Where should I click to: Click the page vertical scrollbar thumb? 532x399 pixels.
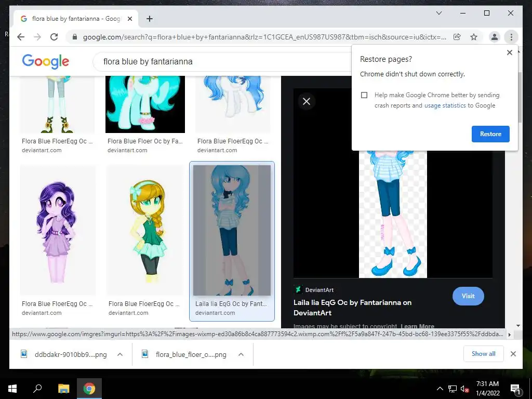(x=520, y=97)
